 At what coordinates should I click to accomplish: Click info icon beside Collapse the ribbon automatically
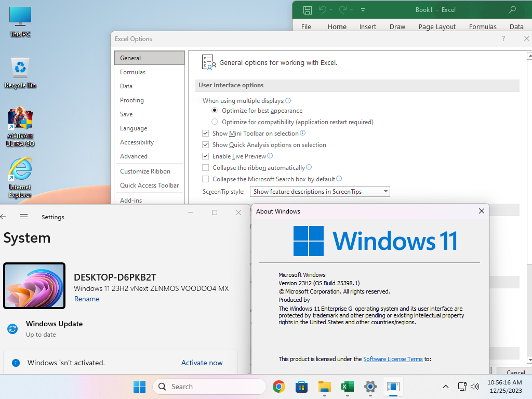[309, 167]
